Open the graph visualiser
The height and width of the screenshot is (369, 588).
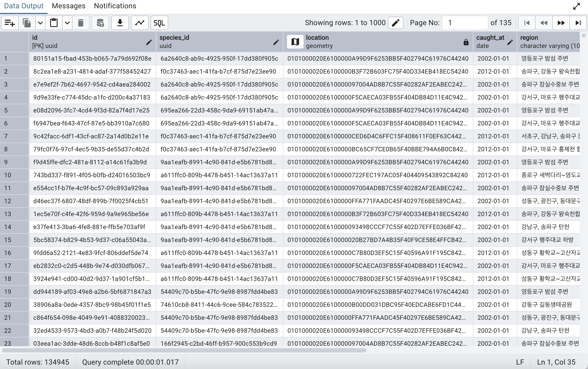pos(139,23)
